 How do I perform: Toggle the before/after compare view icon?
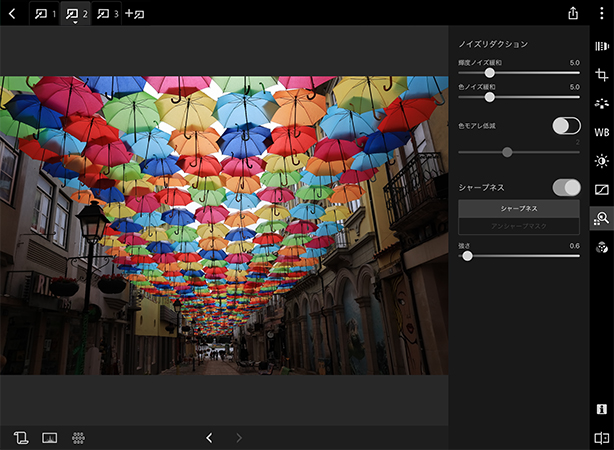601,437
